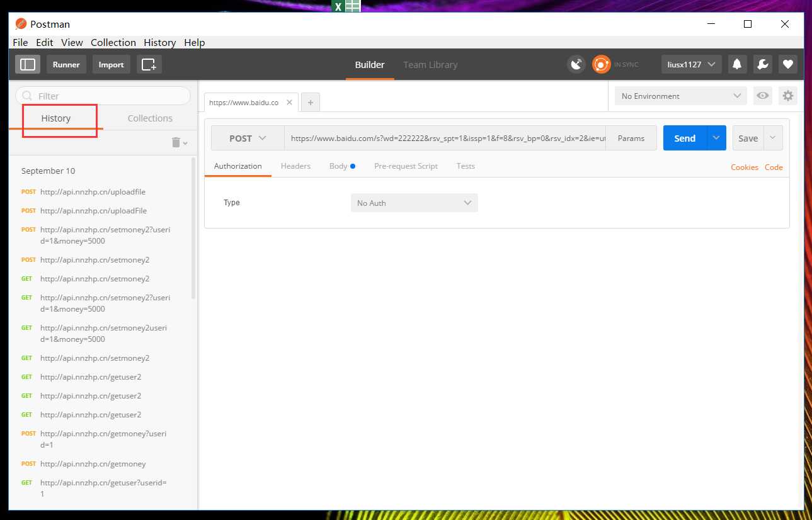Open the No Environment dropdown
Screen dimensions: 812x520
(x=681, y=96)
